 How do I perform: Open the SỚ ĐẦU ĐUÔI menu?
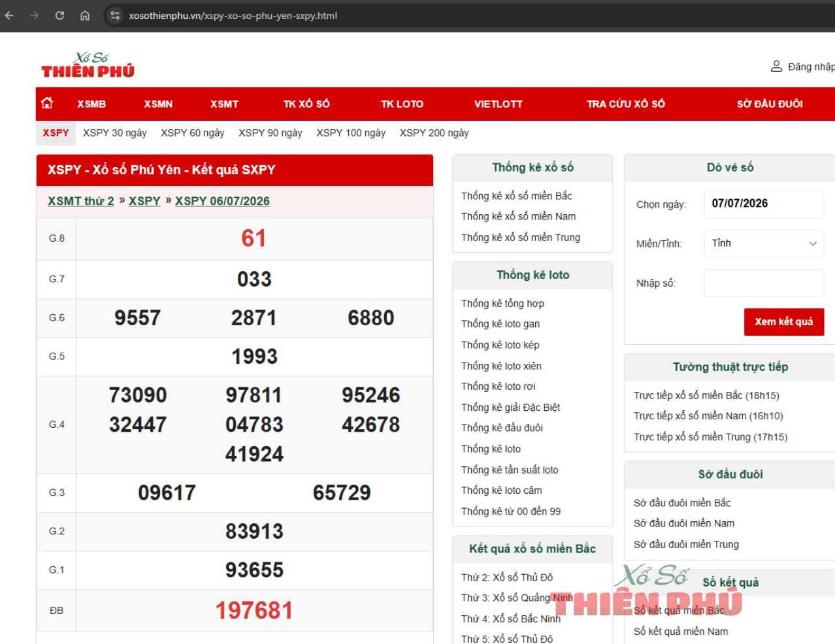pyautogui.click(x=770, y=104)
